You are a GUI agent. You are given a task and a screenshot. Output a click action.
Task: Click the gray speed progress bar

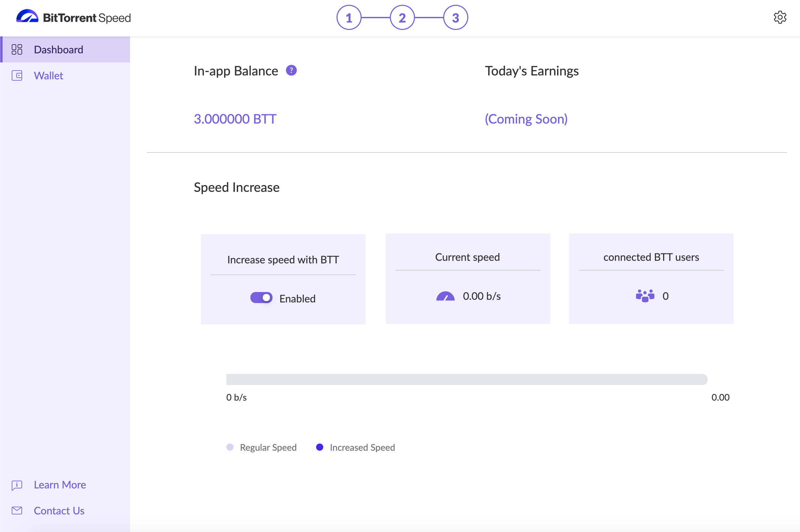[x=466, y=379]
